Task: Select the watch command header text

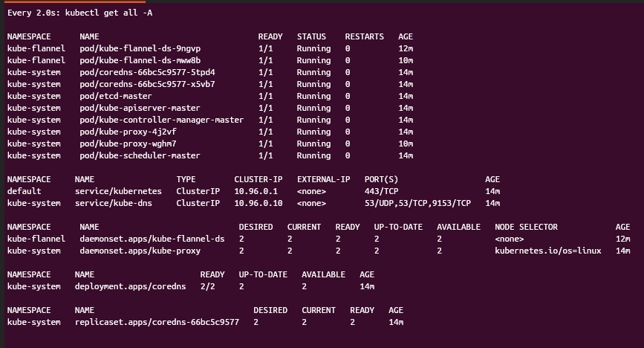Action: pyautogui.click(x=79, y=13)
